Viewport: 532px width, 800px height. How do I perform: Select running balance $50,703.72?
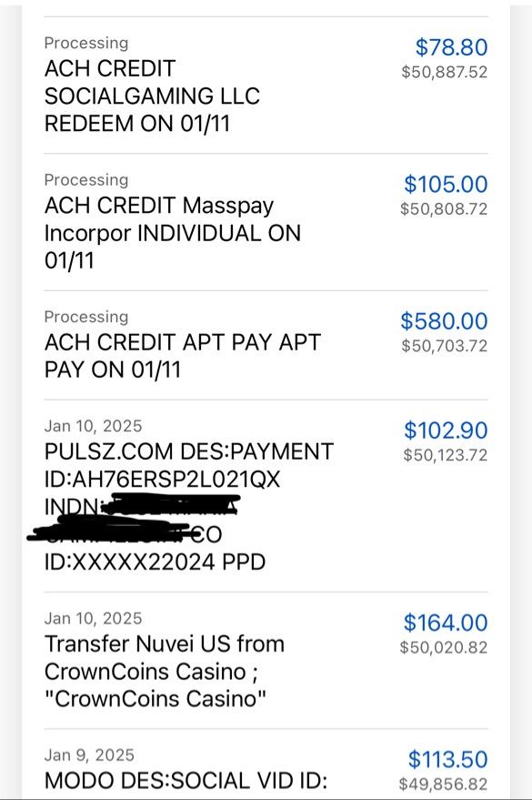coord(445,346)
